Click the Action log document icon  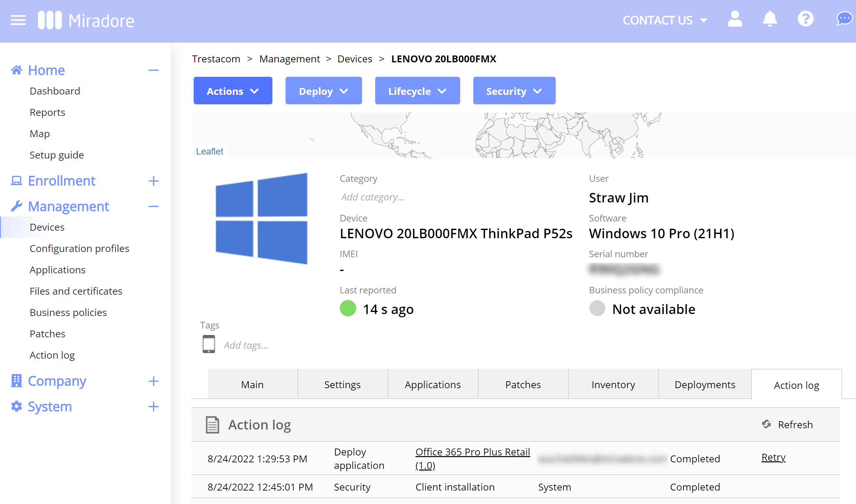(x=212, y=425)
